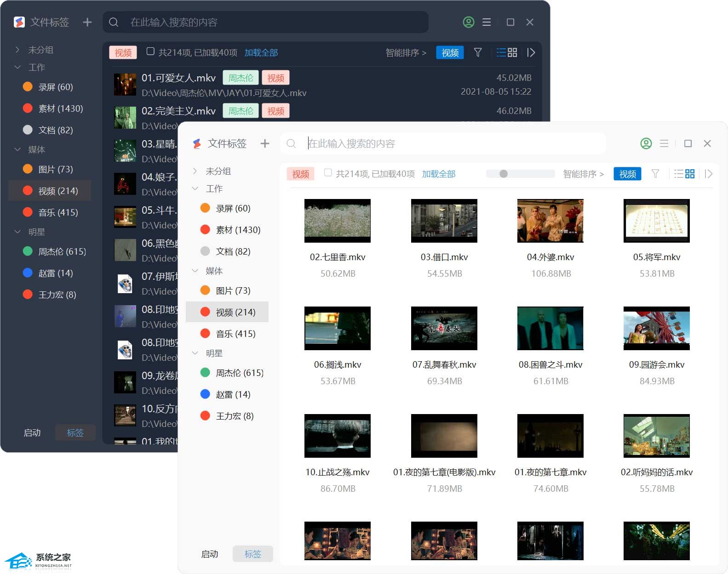Select 素材 (1430) tag in light window

tap(230, 230)
